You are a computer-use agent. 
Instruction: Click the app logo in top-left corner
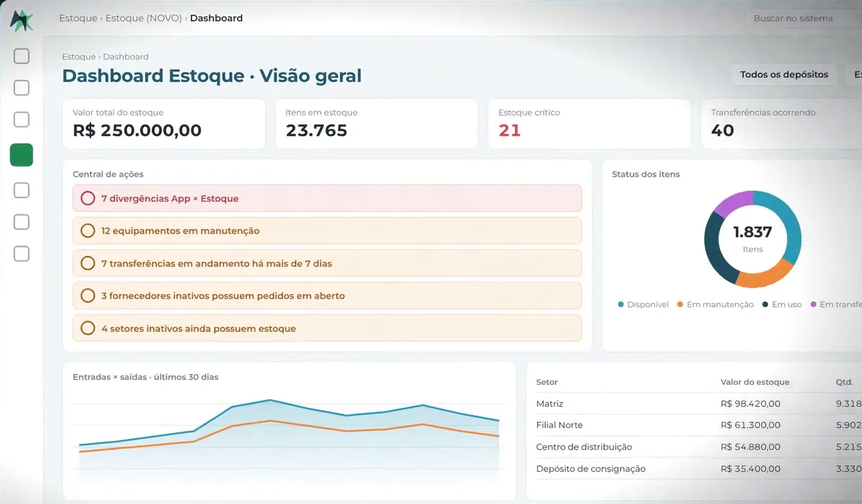(x=22, y=19)
